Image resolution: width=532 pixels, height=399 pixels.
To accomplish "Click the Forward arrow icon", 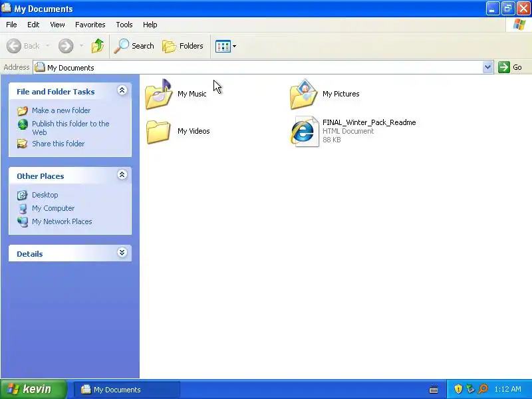I will click(65, 46).
